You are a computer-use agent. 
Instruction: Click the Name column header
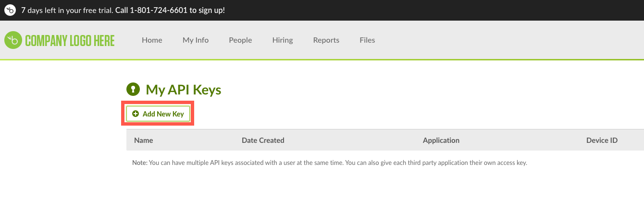[x=144, y=140]
